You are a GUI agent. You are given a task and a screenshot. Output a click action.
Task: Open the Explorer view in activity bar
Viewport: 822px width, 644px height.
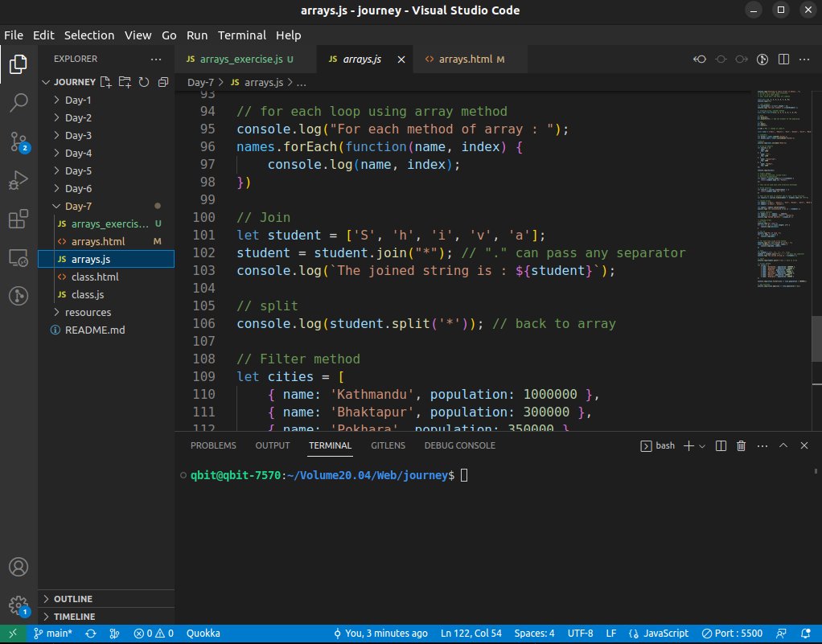point(18,64)
